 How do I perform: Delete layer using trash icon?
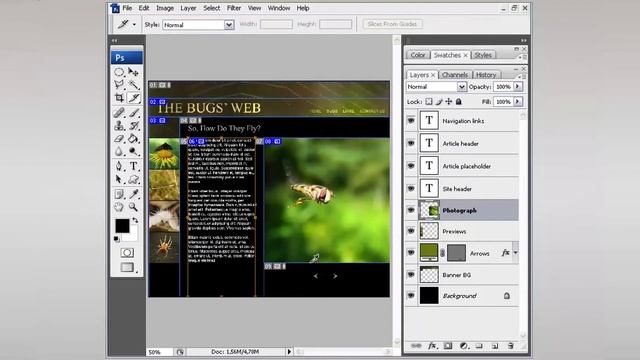(510, 346)
